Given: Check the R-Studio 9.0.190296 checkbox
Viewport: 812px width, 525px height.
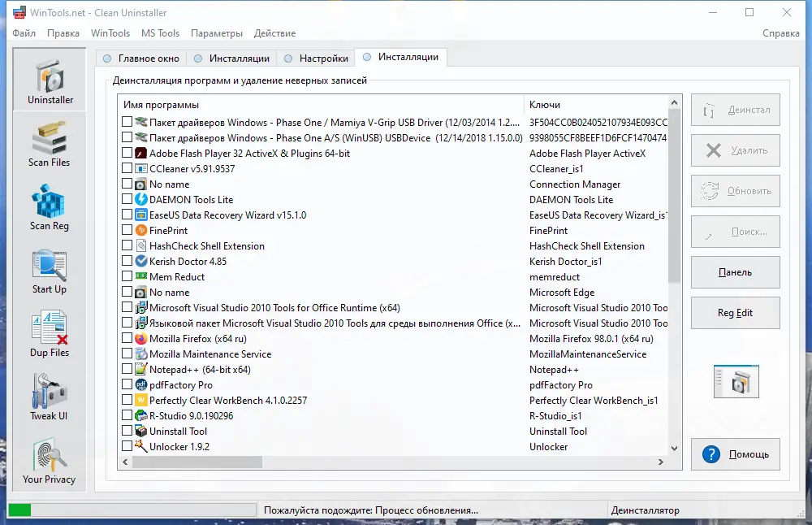Looking at the screenshot, I should pyautogui.click(x=127, y=415).
